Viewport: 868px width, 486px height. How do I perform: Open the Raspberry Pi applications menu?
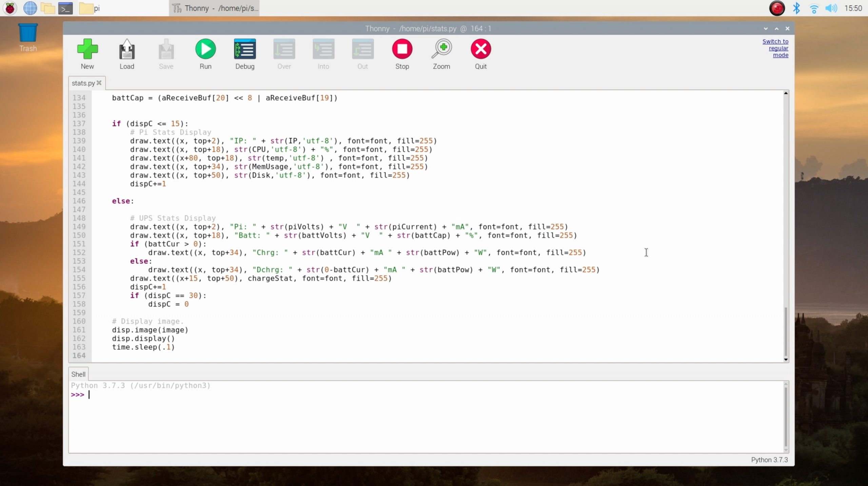click(10, 8)
